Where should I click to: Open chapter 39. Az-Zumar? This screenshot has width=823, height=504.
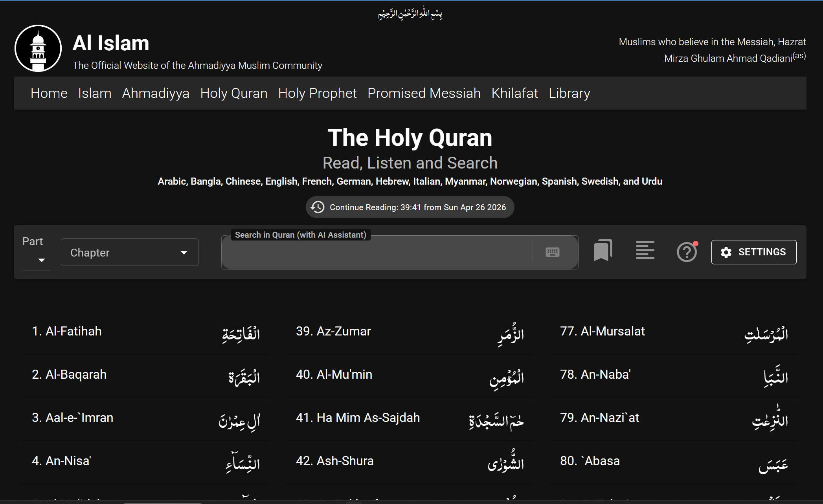pyautogui.click(x=410, y=333)
